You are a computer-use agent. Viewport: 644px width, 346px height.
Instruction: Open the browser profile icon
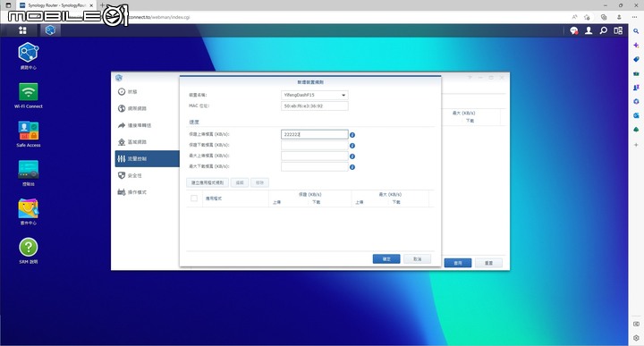tap(619, 17)
